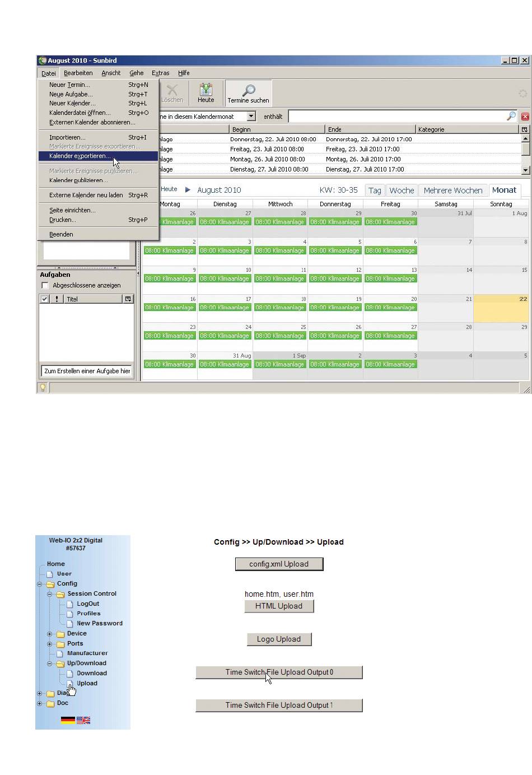Click the config.xml Upload button

click(279, 564)
